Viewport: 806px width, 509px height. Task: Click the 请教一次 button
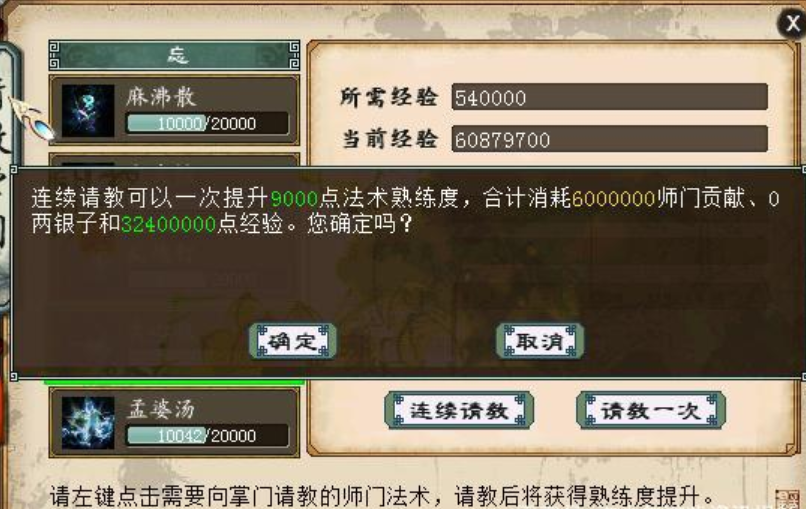click(651, 410)
